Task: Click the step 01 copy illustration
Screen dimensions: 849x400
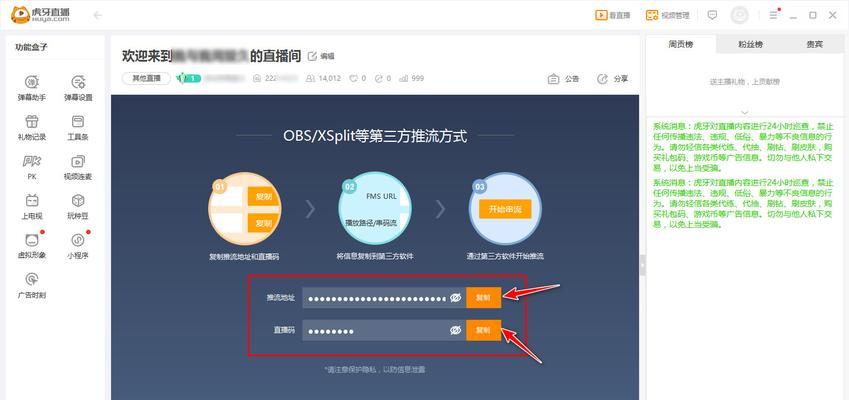Action: point(245,209)
